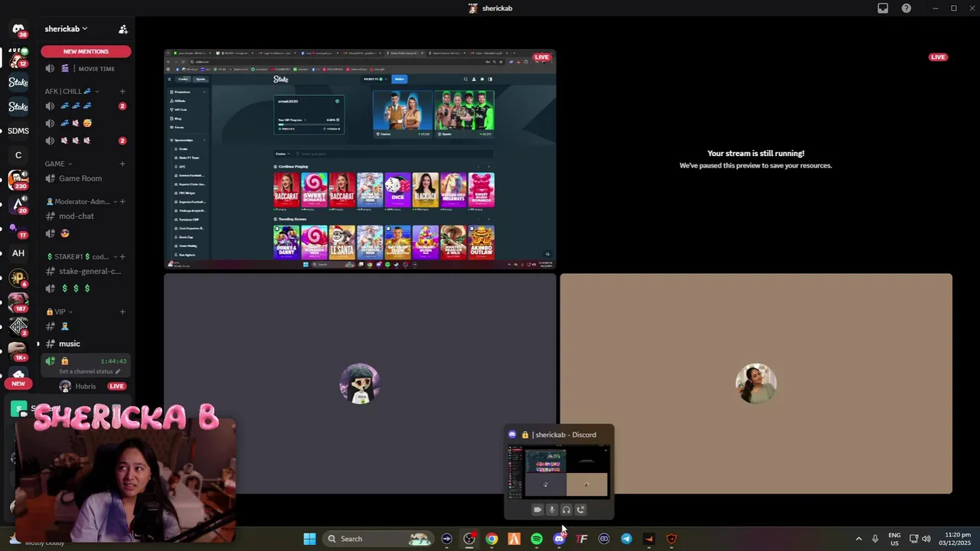The width and height of the screenshot is (980, 551).
Task: Join the MOVIE TIME voice channel
Action: pos(86,69)
